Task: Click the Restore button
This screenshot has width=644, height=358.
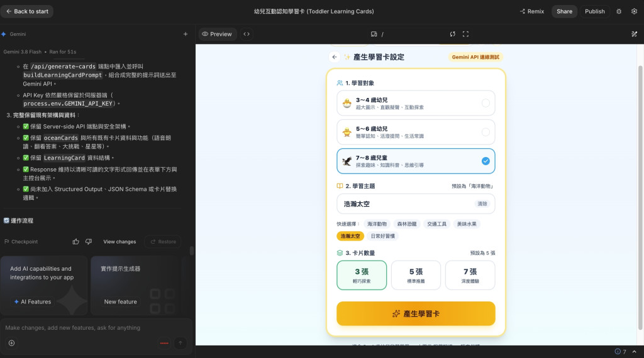Action: click(x=163, y=242)
